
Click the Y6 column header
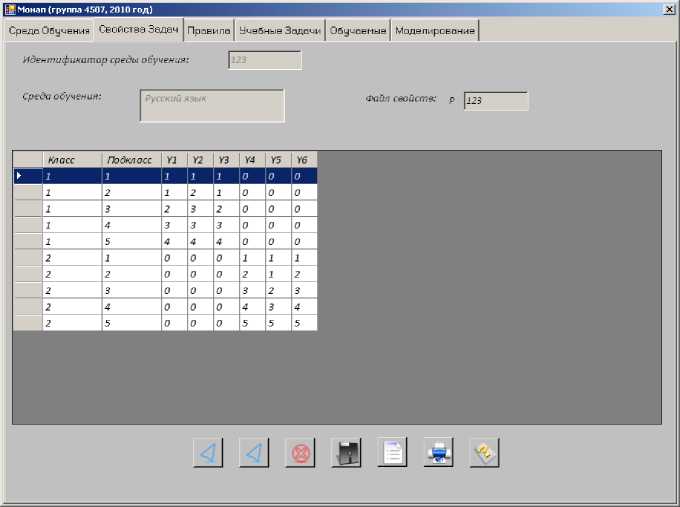pyautogui.click(x=304, y=159)
